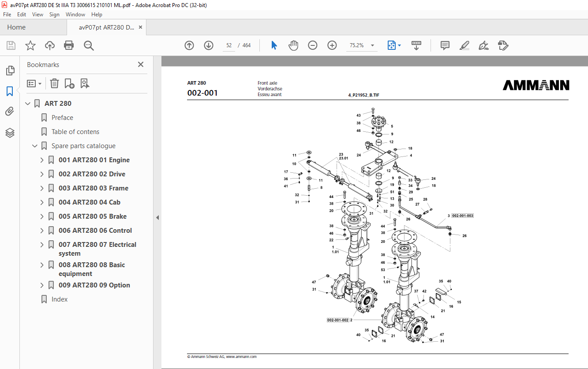Open the Edit menu
The image size is (588, 369).
pyautogui.click(x=22, y=15)
